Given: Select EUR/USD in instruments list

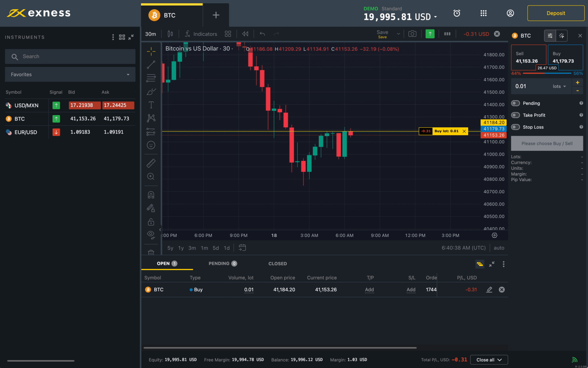Looking at the screenshot, I should [70, 132].
